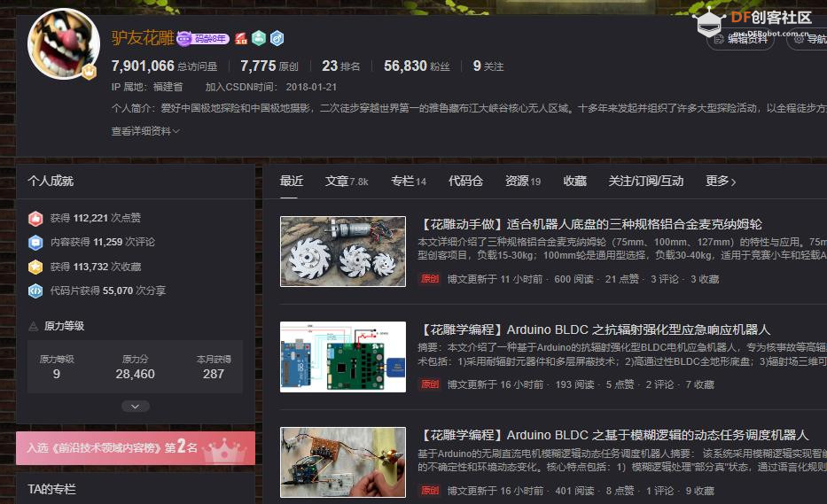
Task: Click 600 阅读 on the first article
Action: click(x=573, y=279)
